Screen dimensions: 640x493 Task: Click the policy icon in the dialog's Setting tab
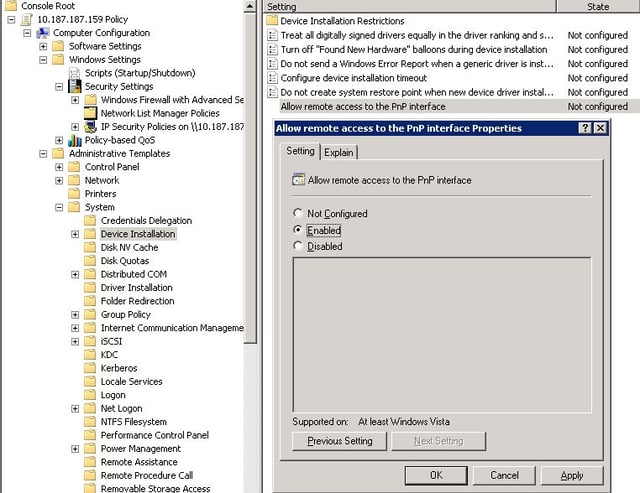coord(299,180)
